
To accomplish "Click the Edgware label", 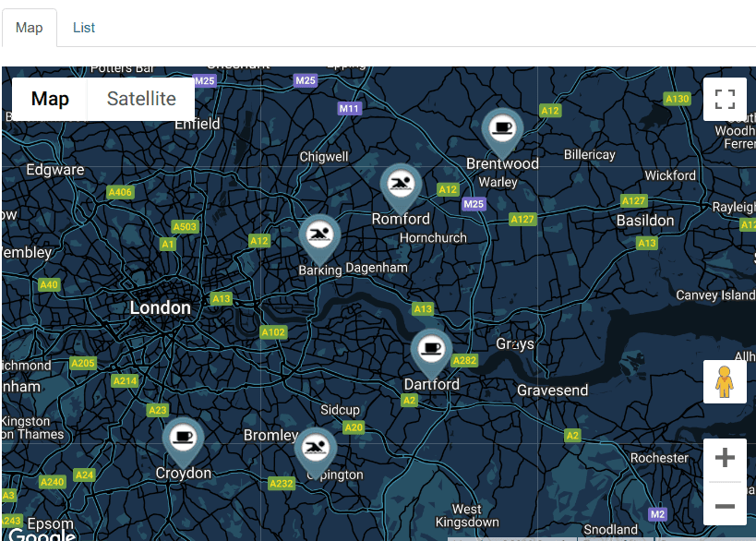I will coord(55,170).
